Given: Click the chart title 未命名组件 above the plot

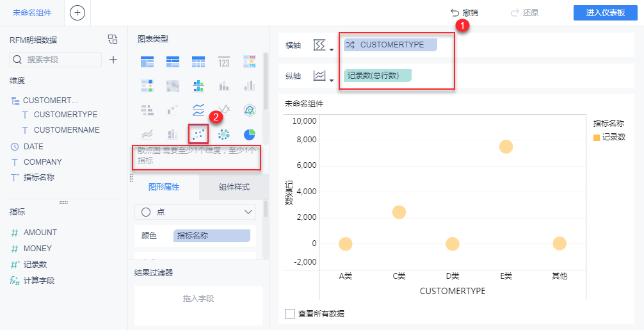Looking at the screenshot, I should 304,104.
